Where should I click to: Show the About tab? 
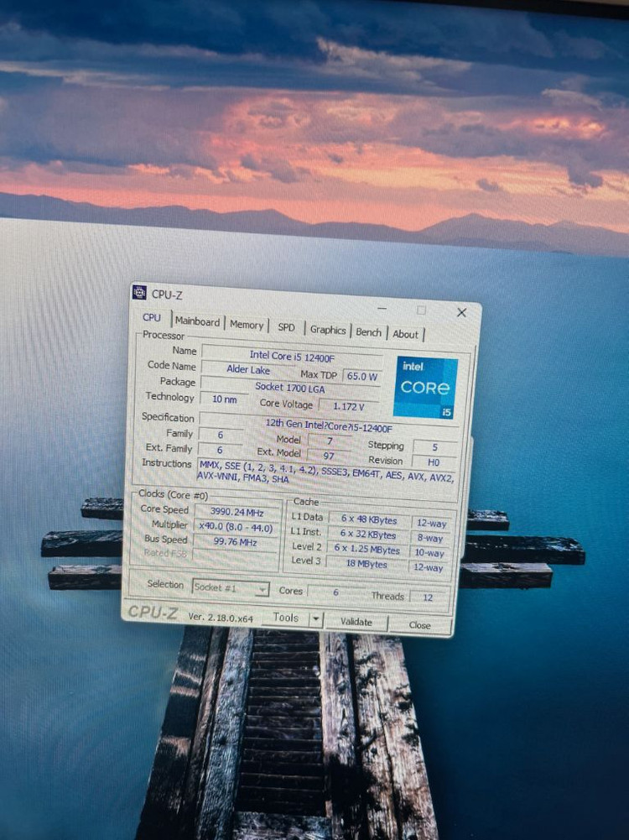click(x=405, y=334)
